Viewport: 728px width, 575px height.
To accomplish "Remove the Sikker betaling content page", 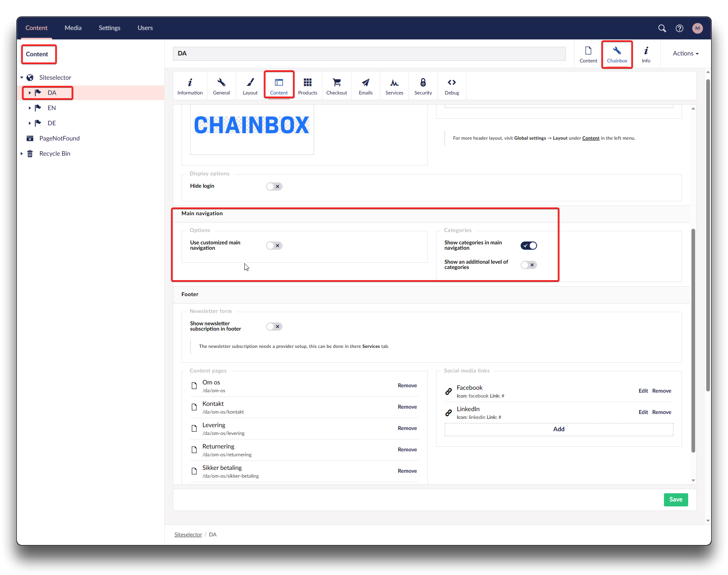I will (x=407, y=471).
